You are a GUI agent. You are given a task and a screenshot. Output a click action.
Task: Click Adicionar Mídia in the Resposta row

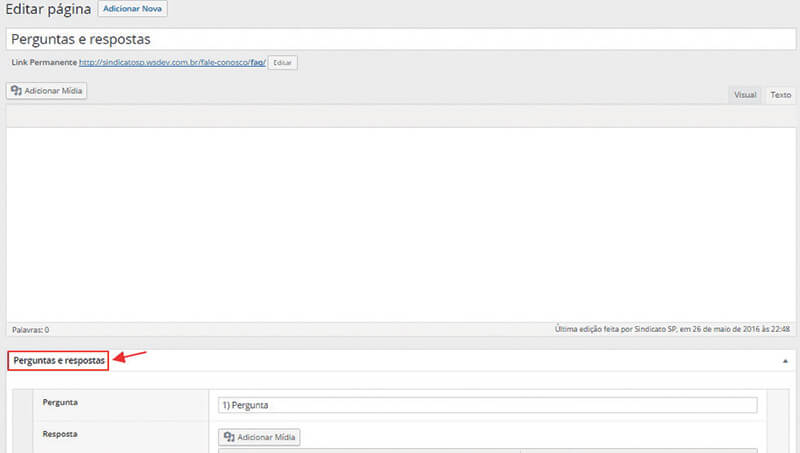click(x=260, y=437)
